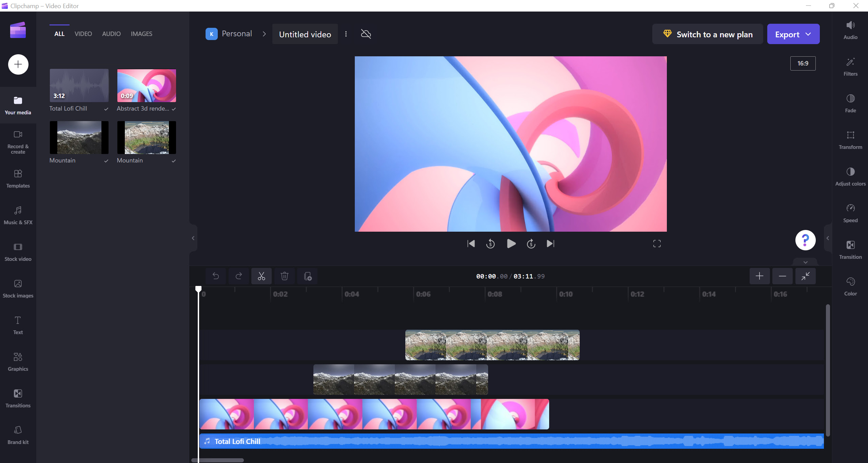The height and width of the screenshot is (463, 868).
Task: Collapse the left media panel
Action: (193, 238)
